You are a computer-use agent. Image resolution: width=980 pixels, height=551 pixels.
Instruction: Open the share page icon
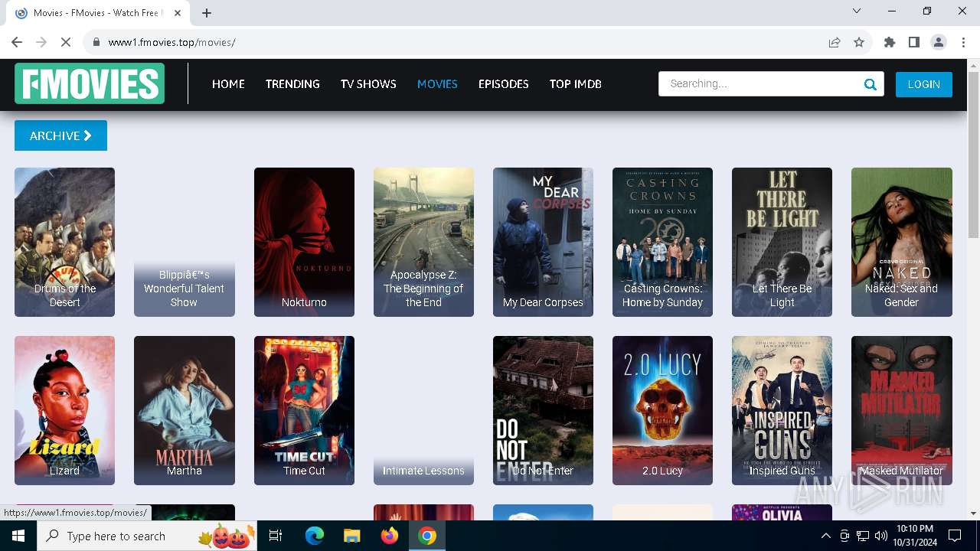835,42
